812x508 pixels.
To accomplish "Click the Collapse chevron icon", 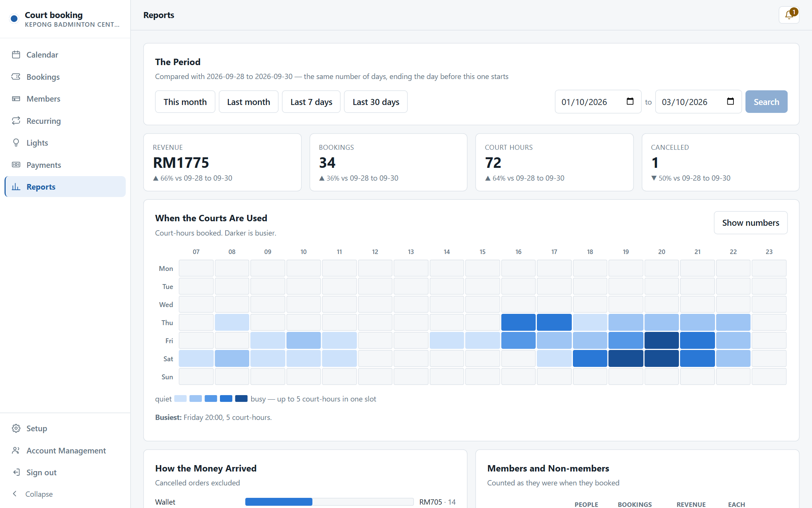I will pyautogui.click(x=15, y=494).
